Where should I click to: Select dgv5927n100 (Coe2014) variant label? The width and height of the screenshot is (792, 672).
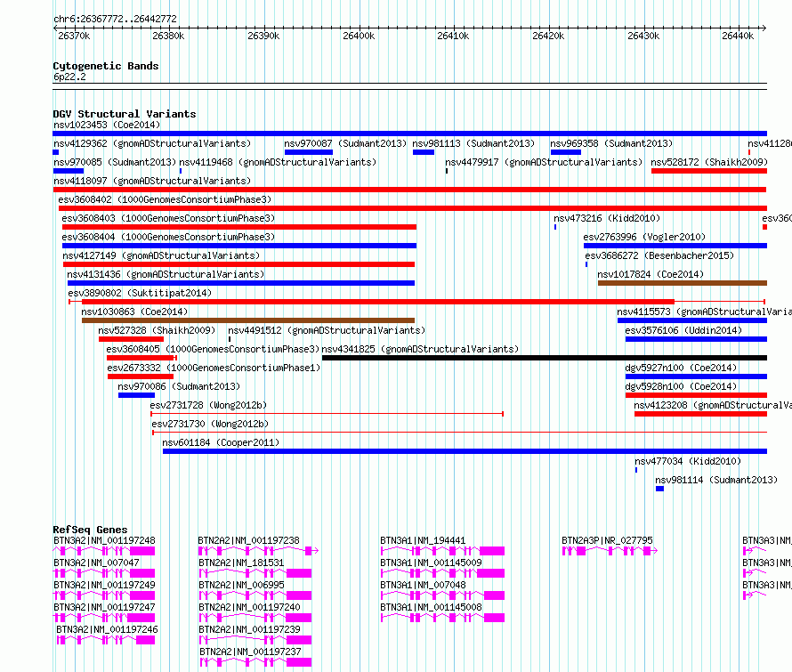pos(681,368)
